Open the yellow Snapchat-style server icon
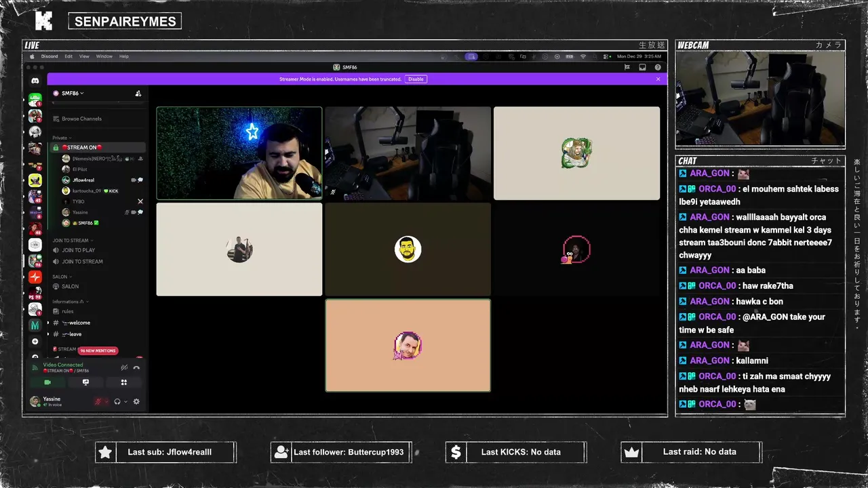 35,180
